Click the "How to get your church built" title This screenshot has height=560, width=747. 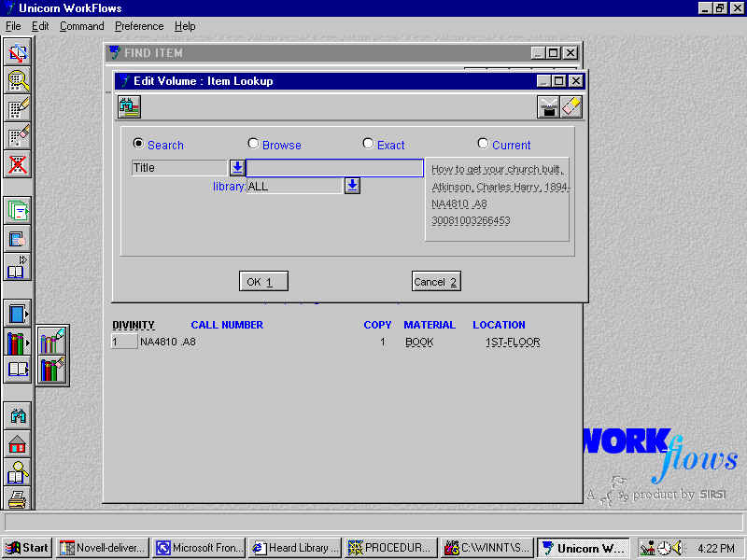click(x=498, y=170)
